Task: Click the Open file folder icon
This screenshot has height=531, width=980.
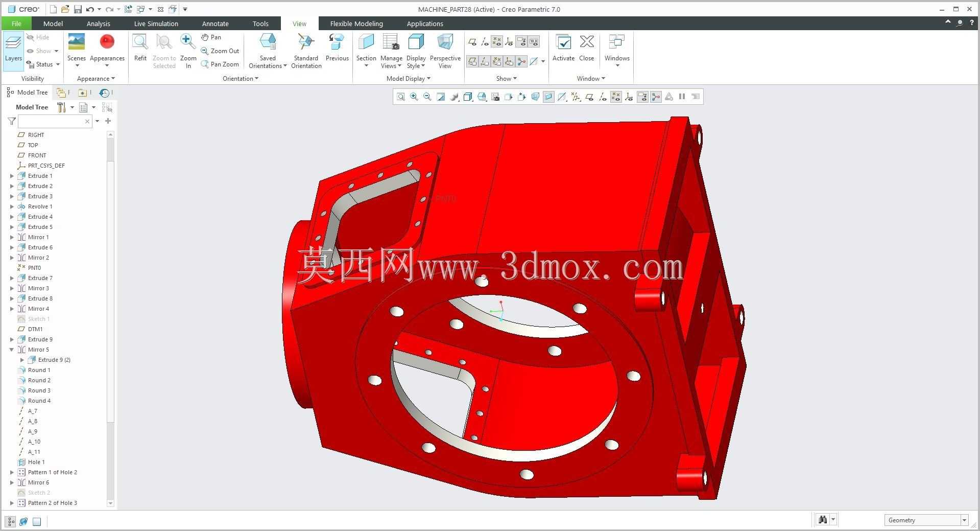Action: [65, 9]
